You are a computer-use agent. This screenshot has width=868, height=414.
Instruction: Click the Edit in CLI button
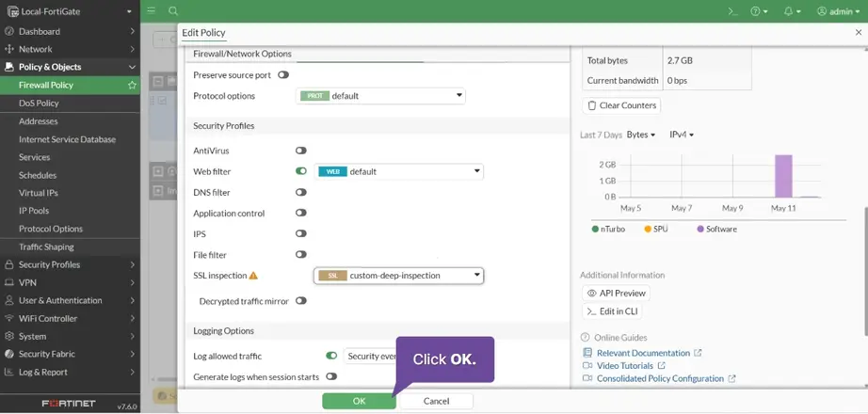[x=612, y=311]
